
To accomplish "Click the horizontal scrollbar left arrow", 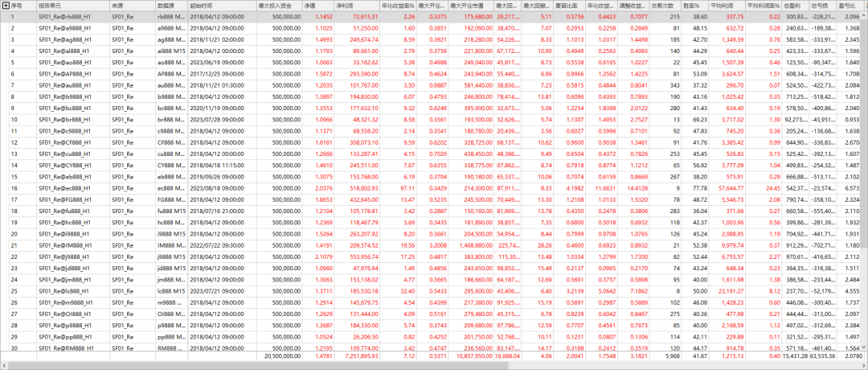I will pos(4,365).
